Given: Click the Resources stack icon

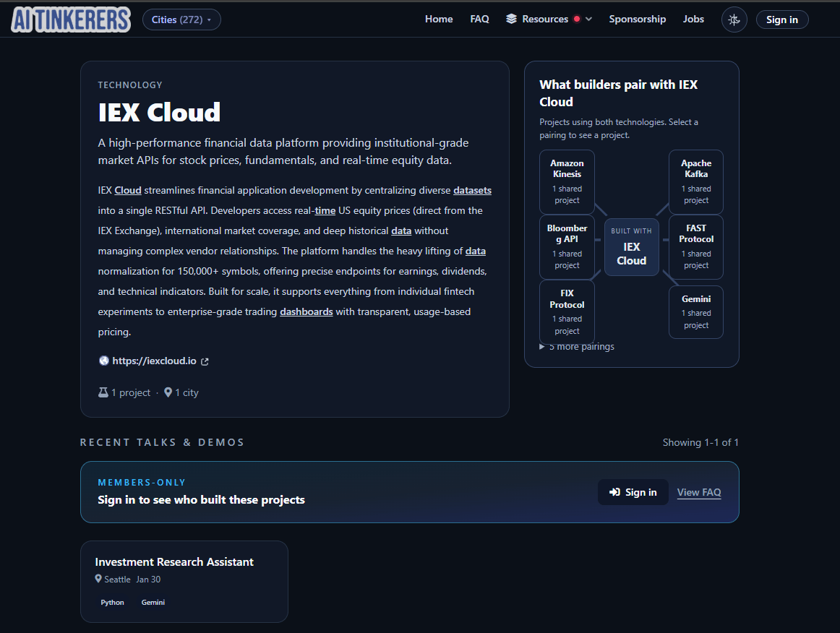Looking at the screenshot, I should [x=512, y=20].
